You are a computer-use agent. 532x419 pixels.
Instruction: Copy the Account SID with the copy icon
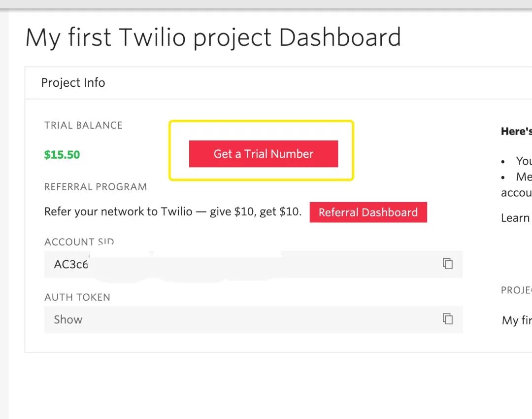[x=447, y=264]
